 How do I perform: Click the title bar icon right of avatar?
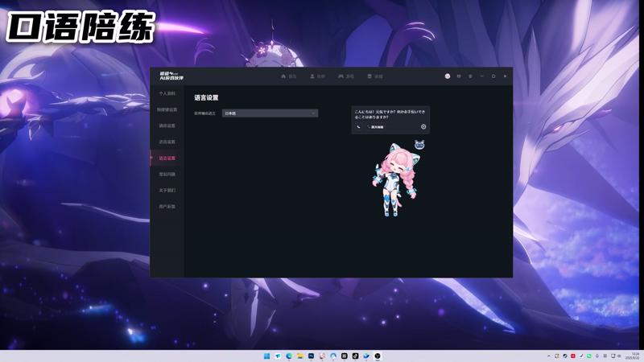459,76
